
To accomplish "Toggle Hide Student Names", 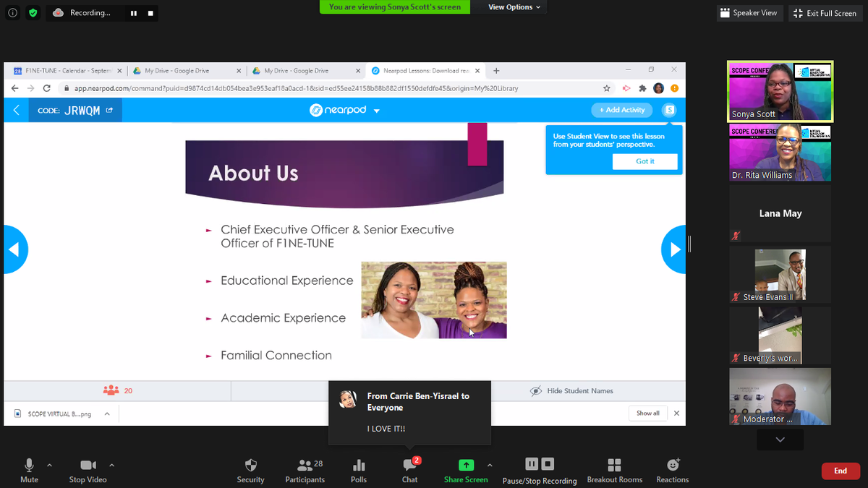I will click(x=571, y=390).
